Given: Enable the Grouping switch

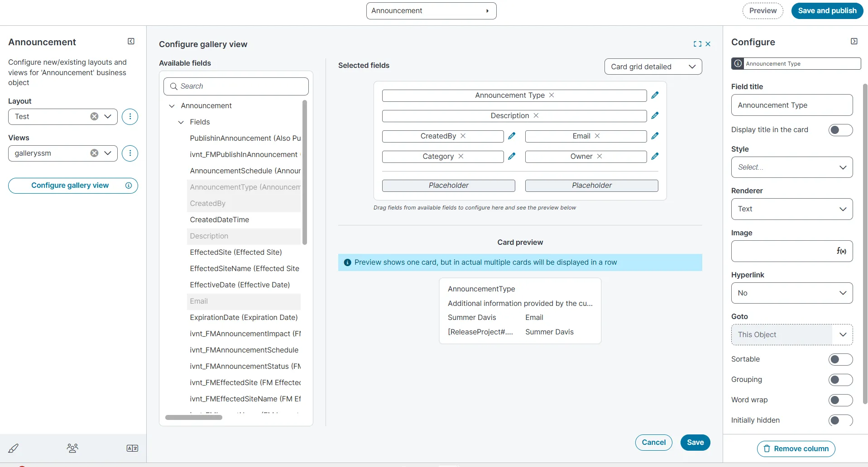Looking at the screenshot, I should click(840, 380).
